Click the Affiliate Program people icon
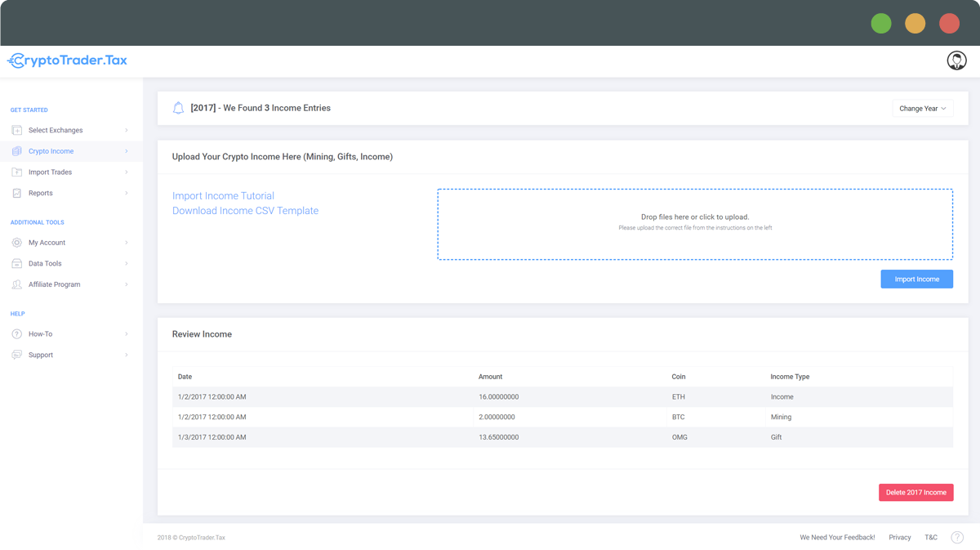Screen dimensions: 980x550 pyautogui.click(x=16, y=284)
